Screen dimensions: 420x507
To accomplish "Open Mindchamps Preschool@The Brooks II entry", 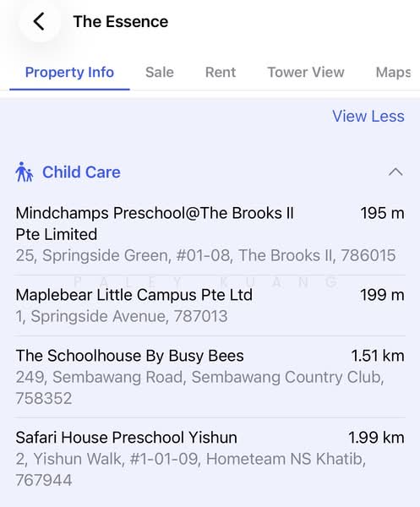I will pos(210,234).
